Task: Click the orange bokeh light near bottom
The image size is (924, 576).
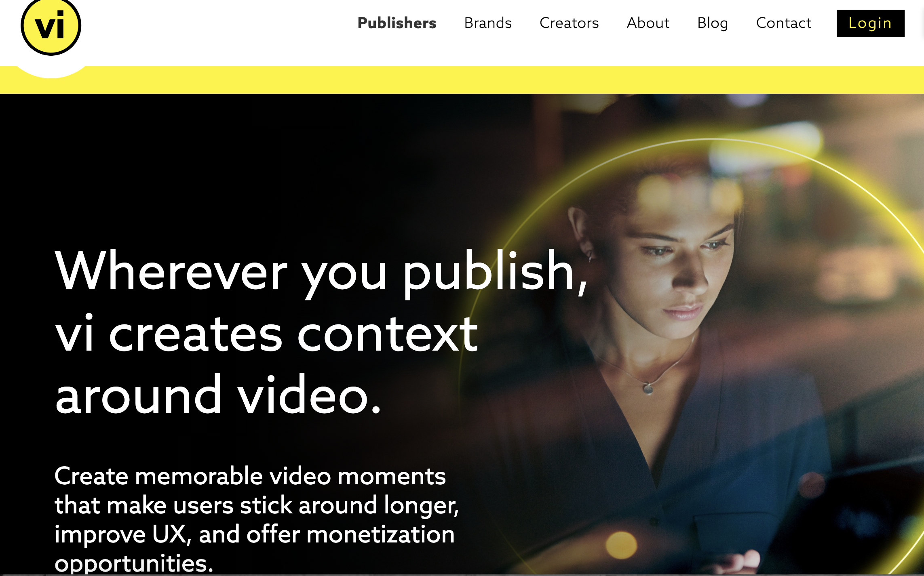Action: (621, 545)
